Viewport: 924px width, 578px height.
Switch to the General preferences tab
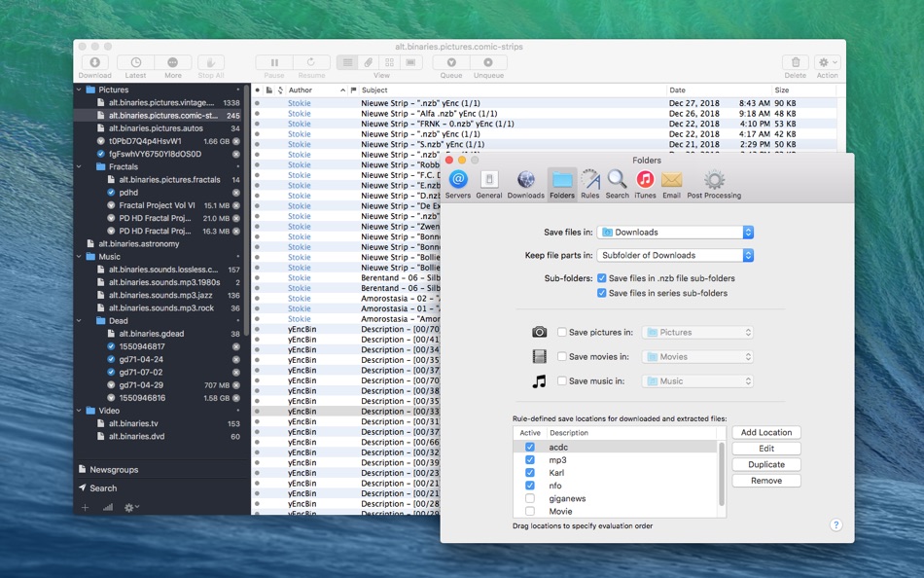(489, 181)
